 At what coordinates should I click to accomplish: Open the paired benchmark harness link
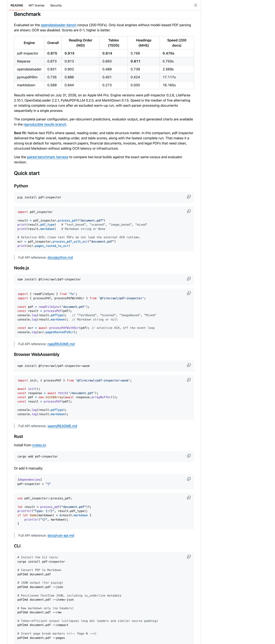(48, 157)
